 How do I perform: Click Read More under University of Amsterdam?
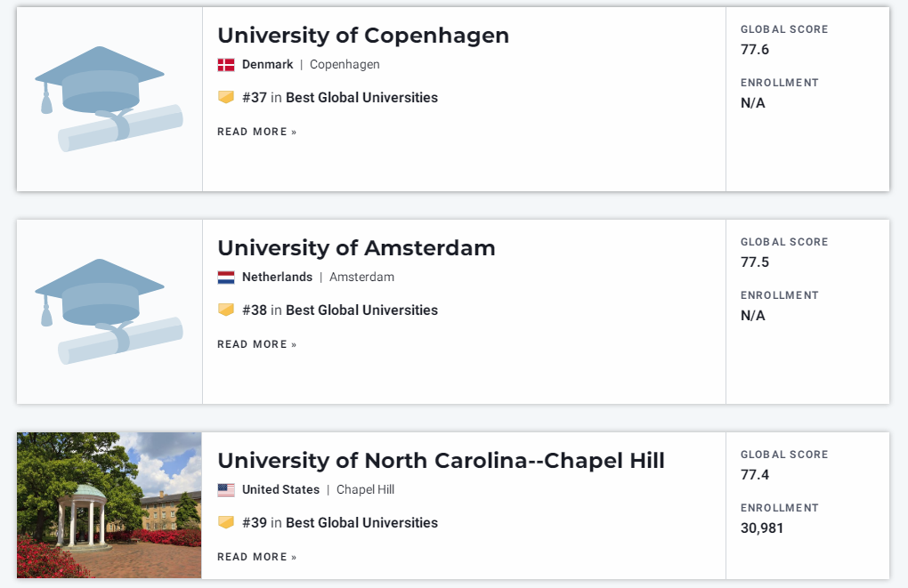(x=257, y=344)
